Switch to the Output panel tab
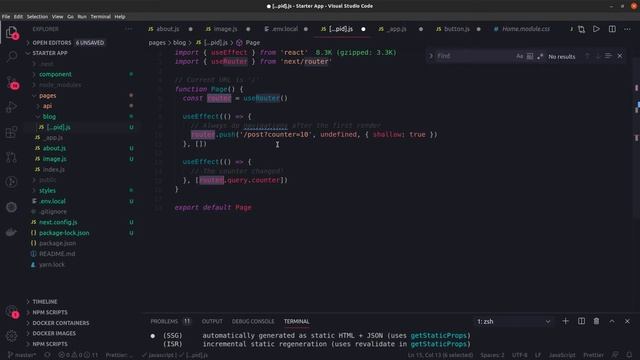Viewport: 640px width, 360px height. 212,321
